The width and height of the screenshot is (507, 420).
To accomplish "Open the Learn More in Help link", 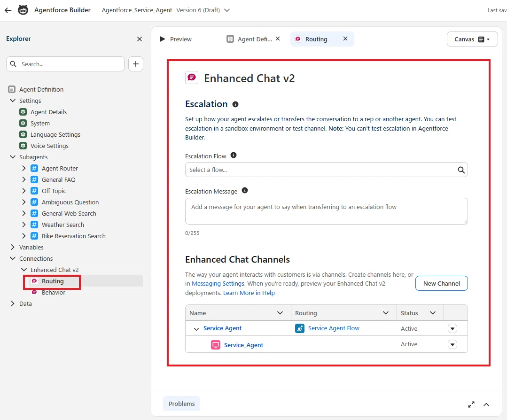I will [249, 293].
